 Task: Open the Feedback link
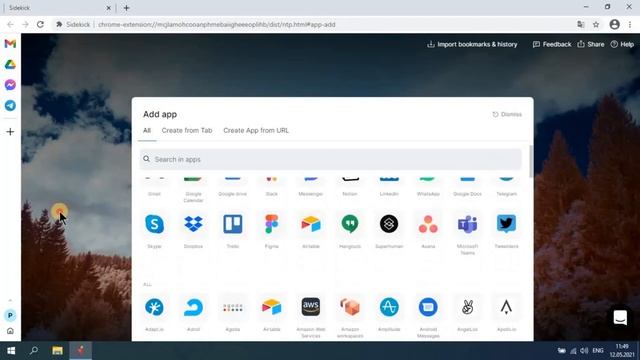click(552, 44)
